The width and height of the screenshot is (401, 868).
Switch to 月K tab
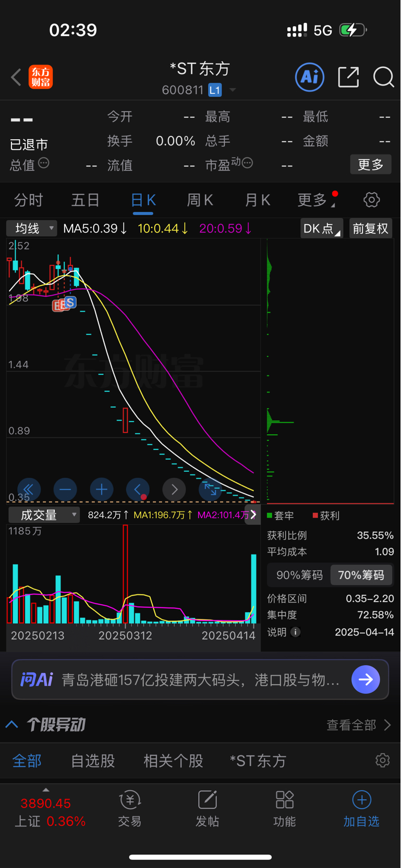(x=257, y=200)
